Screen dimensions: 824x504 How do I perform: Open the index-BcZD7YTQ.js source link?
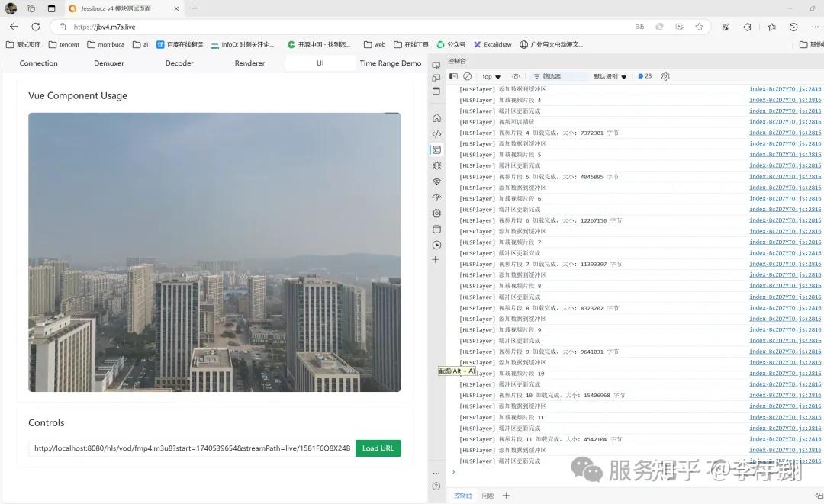pos(790,89)
